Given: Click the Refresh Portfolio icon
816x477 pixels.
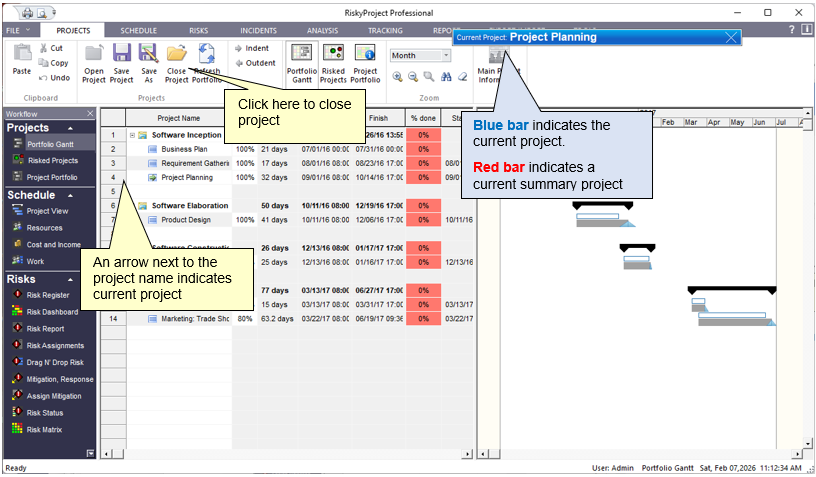Looking at the screenshot, I should point(207,55).
